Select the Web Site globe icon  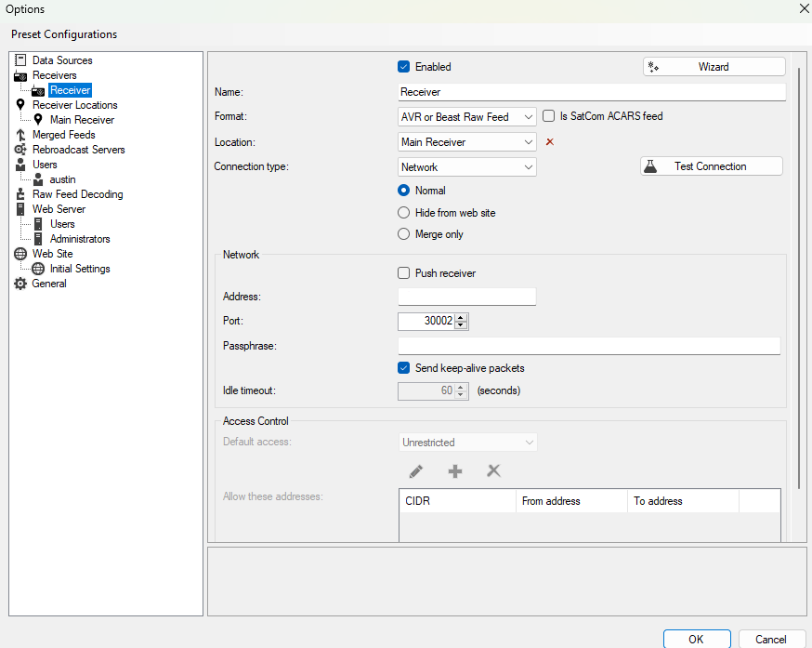(20, 253)
